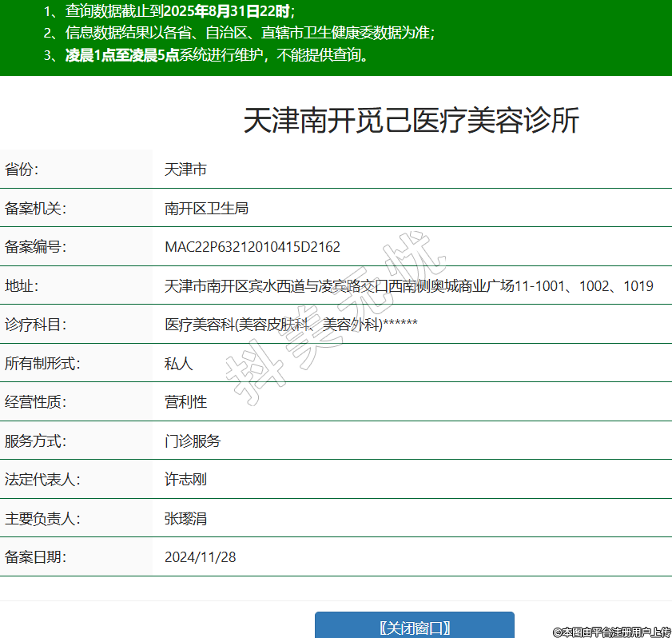Click the business nature value 营利性

point(185,402)
